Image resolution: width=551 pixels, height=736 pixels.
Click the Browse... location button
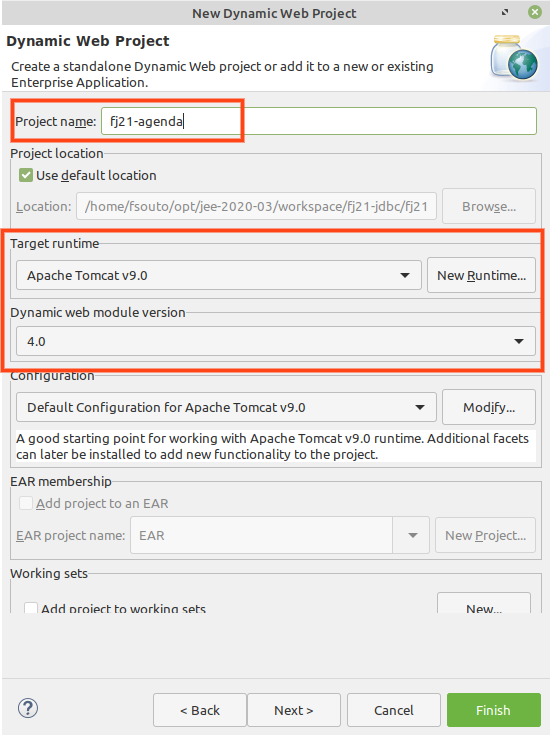click(489, 207)
